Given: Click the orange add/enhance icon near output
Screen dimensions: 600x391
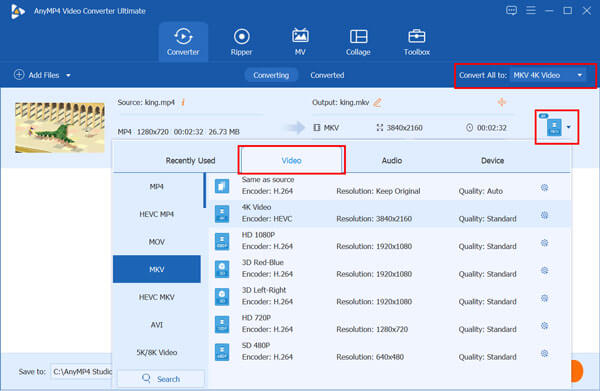Looking at the screenshot, I should [502, 102].
